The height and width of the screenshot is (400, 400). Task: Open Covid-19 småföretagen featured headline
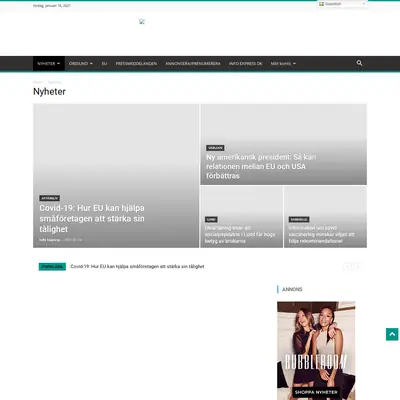coord(92,219)
